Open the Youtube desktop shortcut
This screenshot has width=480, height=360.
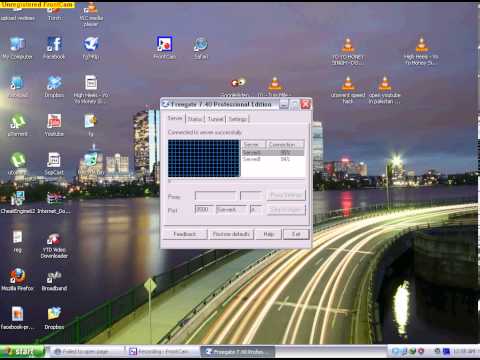pyautogui.click(x=54, y=125)
